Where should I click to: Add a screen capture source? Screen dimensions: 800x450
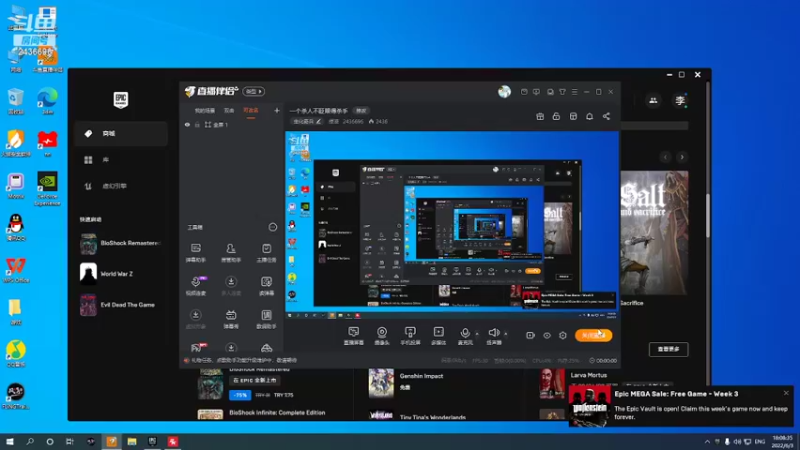point(353,336)
